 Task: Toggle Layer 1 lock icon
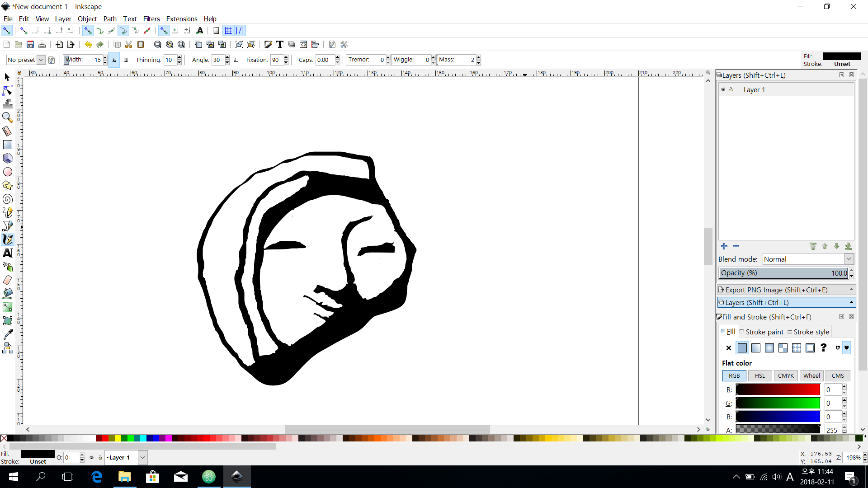point(731,89)
